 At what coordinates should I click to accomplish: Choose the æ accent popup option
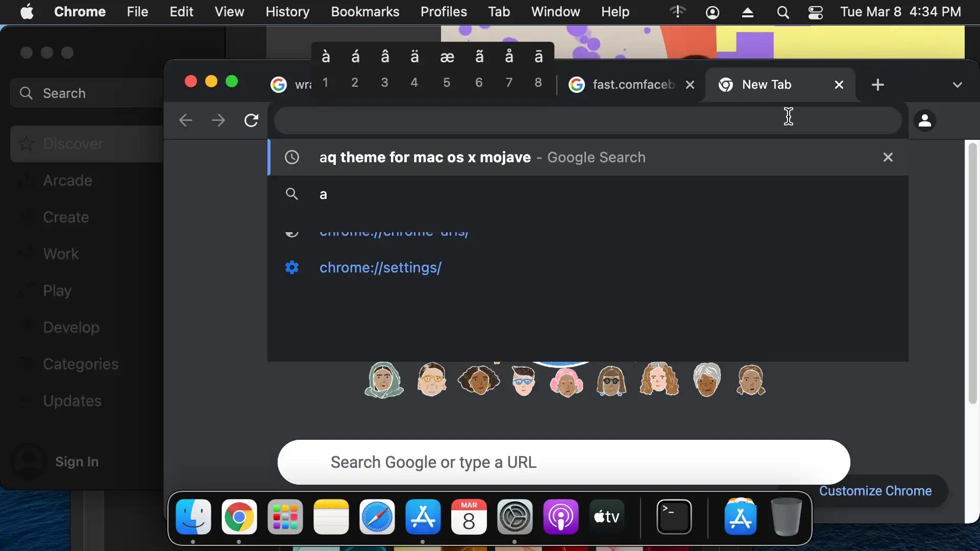pyautogui.click(x=447, y=57)
